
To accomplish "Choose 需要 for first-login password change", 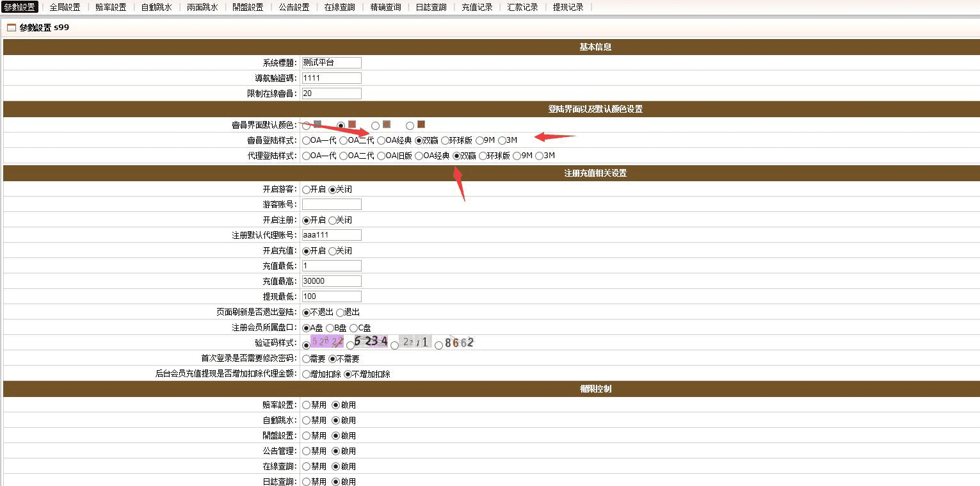I will click(307, 359).
